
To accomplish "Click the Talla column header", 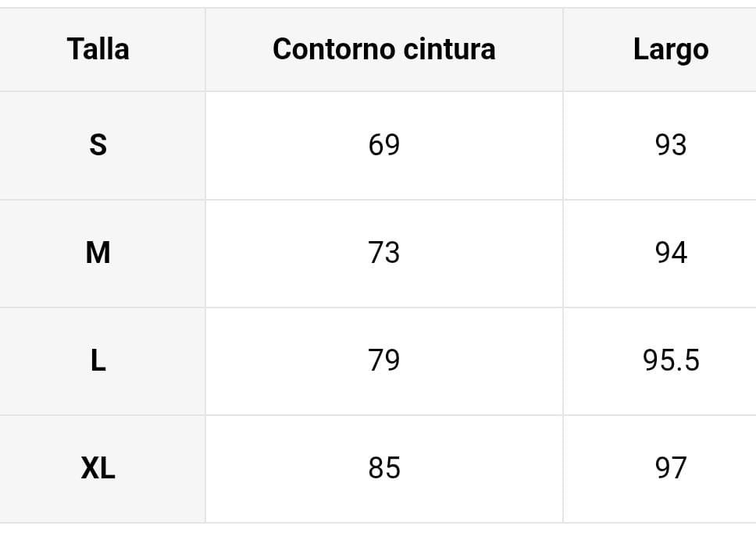I will click(98, 49).
